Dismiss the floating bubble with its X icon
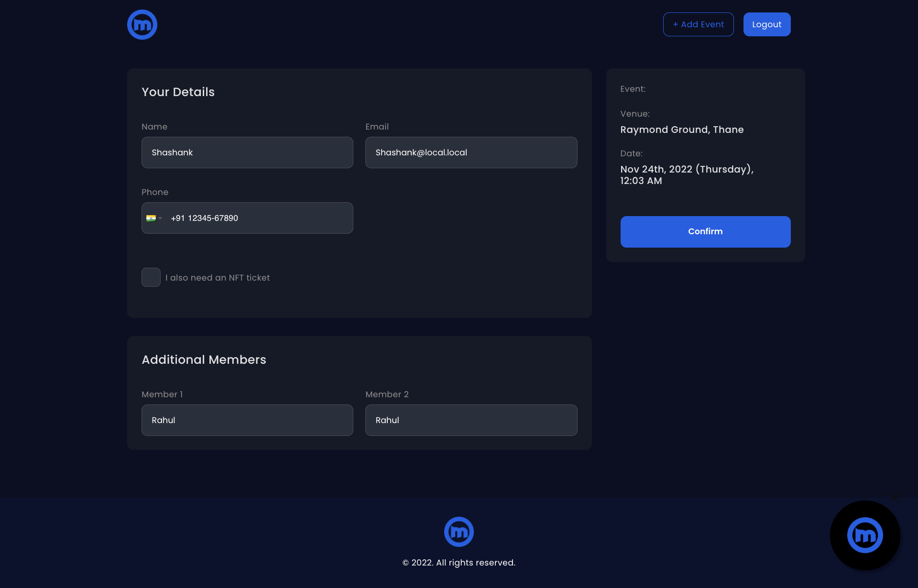Image resolution: width=918 pixels, height=588 pixels. (894, 498)
